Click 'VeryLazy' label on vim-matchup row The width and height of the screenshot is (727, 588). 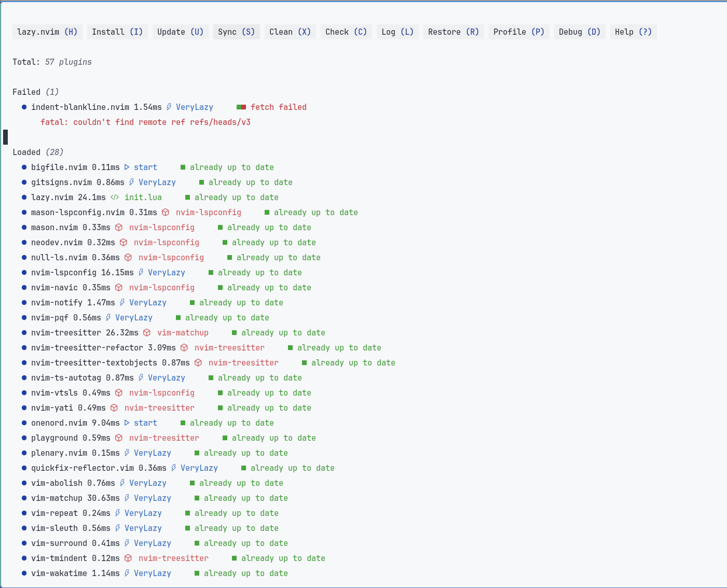pyautogui.click(x=153, y=498)
